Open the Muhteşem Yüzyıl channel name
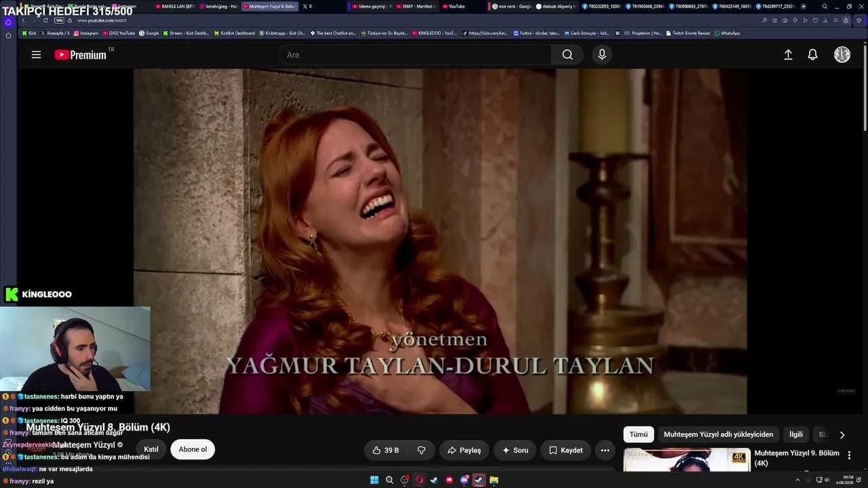The width and height of the screenshot is (868, 488). point(84,445)
